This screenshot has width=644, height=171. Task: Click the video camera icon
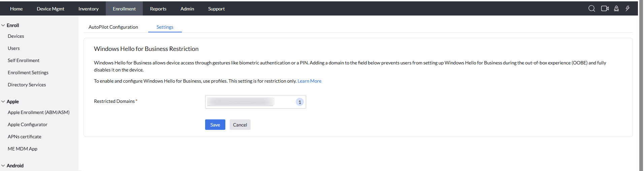605,9
